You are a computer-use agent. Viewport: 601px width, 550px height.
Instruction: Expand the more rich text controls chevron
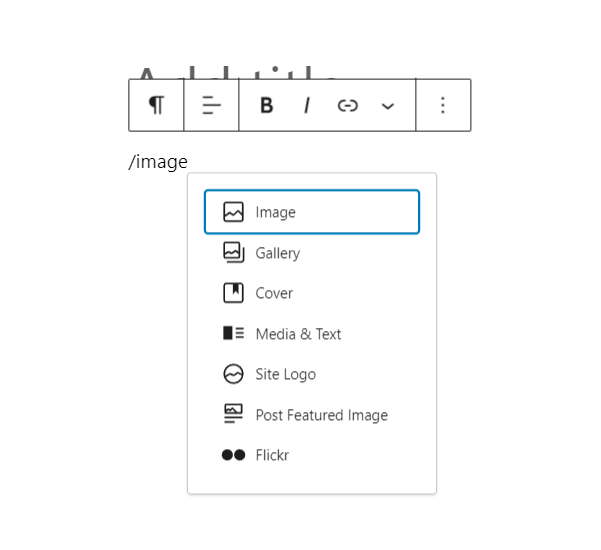[x=388, y=105]
